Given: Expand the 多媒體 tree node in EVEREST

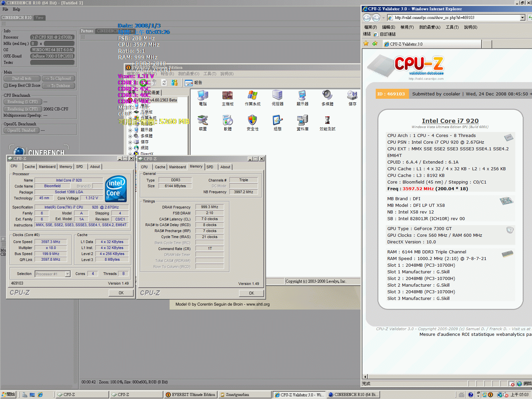Looking at the screenshot, I should 130,136.
